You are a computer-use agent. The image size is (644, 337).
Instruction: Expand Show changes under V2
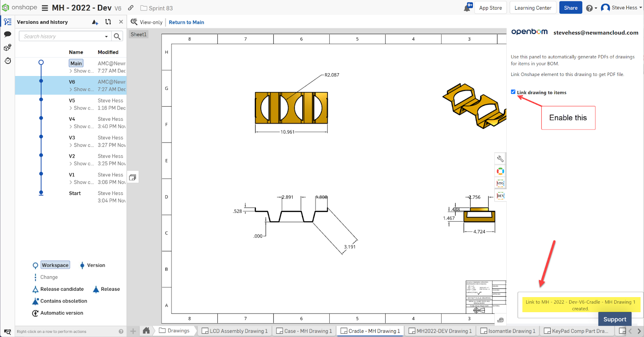pyautogui.click(x=81, y=163)
